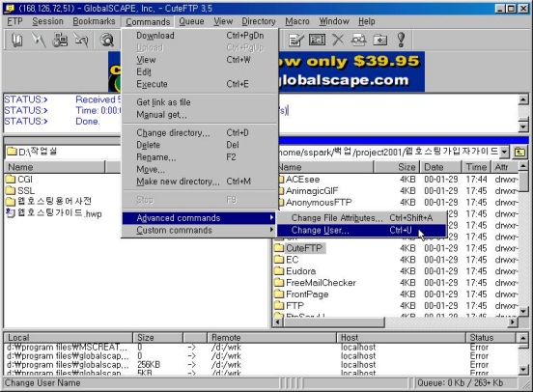Open the Window menu
The height and width of the screenshot is (392, 533).
334,21
